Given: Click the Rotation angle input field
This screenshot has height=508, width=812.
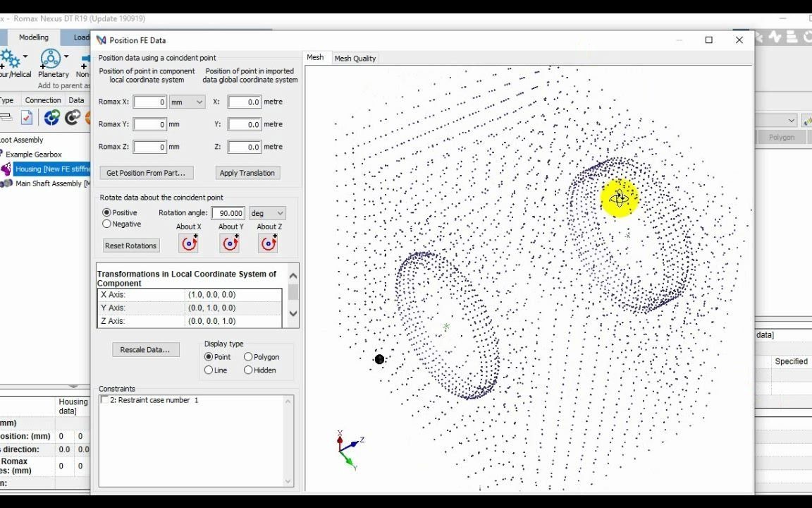Looking at the screenshot, I should (228, 213).
